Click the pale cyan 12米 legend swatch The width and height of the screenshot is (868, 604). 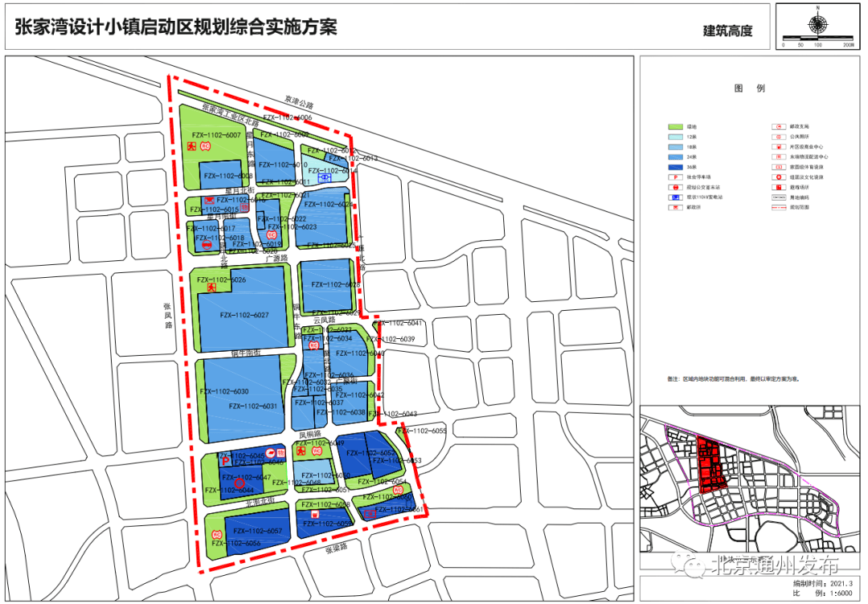point(675,137)
